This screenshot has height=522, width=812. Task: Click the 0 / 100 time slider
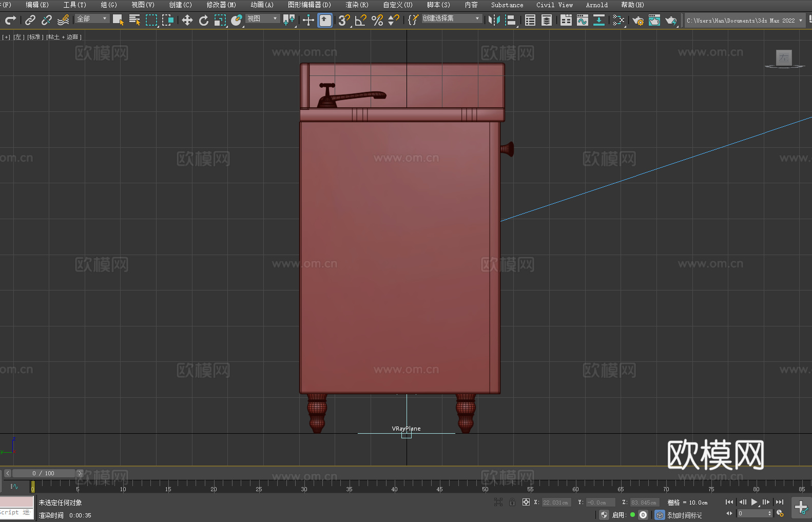click(x=44, y=473)
